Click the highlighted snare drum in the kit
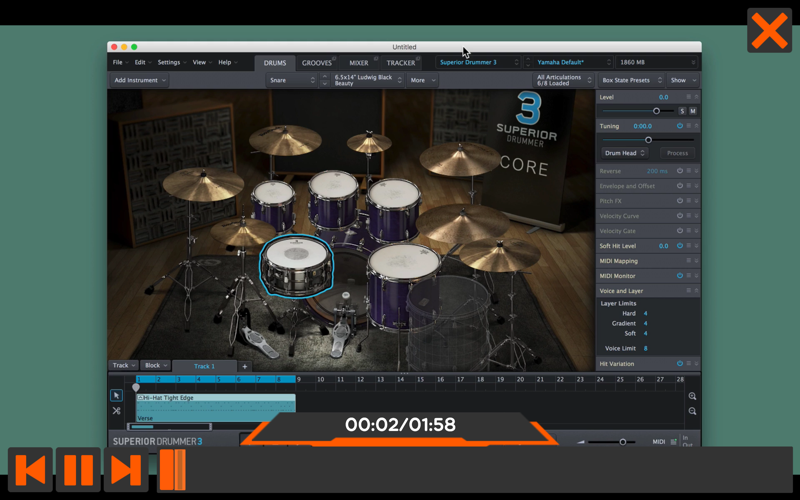 (296, 265)
